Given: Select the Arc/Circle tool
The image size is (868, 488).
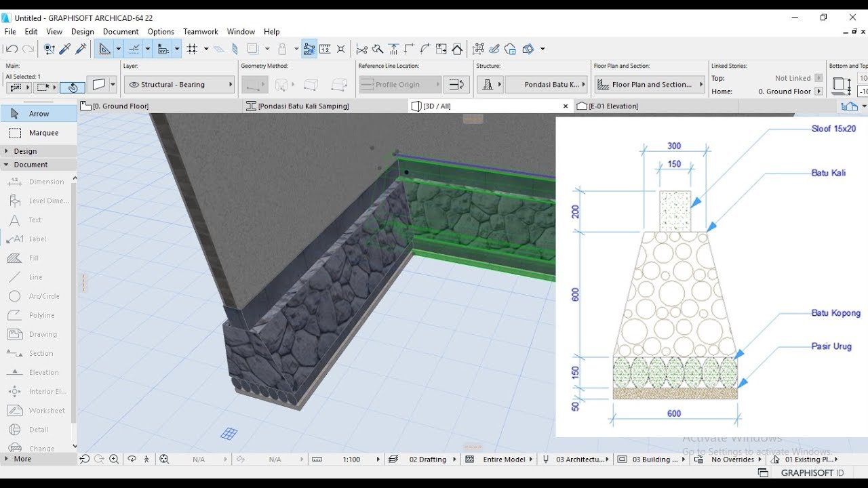Looking at the screenshot, I should 37,296.
